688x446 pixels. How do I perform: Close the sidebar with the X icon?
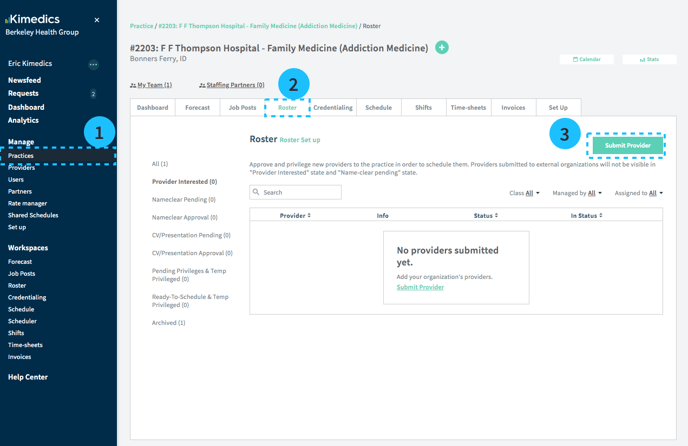tap(97, 20)
